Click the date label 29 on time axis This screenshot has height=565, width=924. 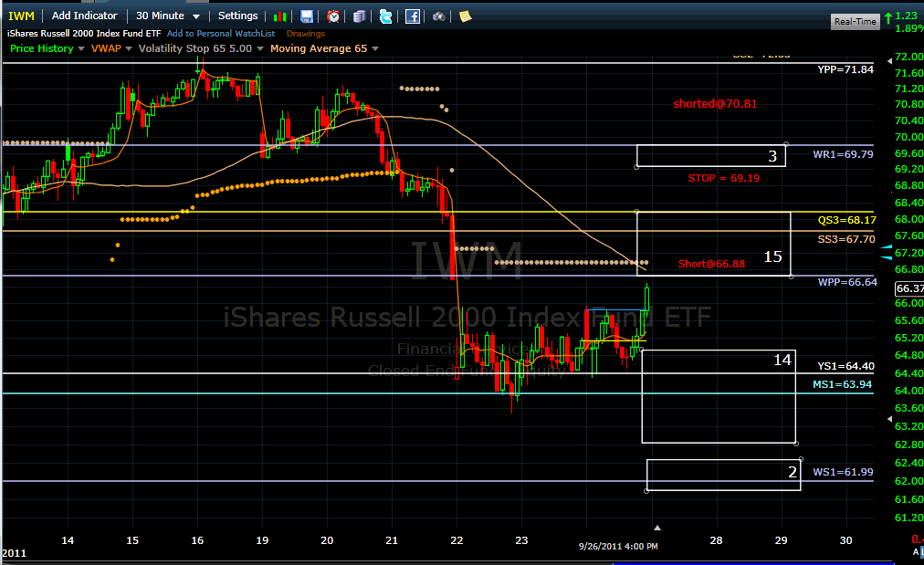(781, 540)
